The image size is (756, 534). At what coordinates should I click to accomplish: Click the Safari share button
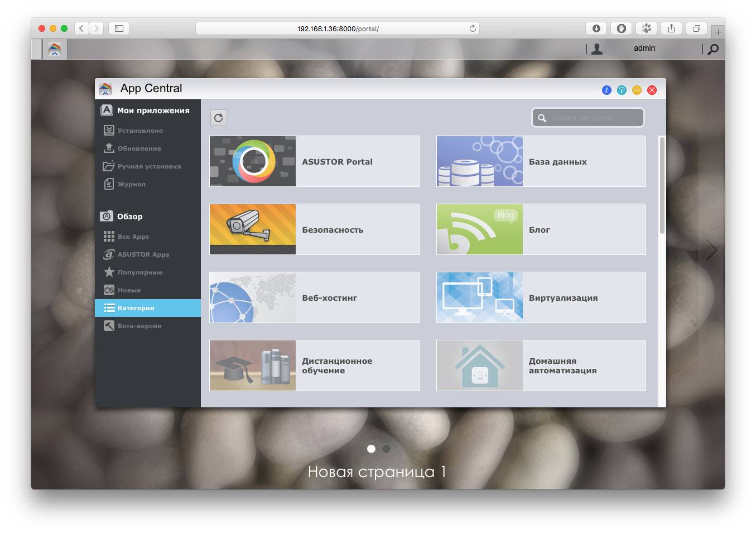(x=671, y=28)
